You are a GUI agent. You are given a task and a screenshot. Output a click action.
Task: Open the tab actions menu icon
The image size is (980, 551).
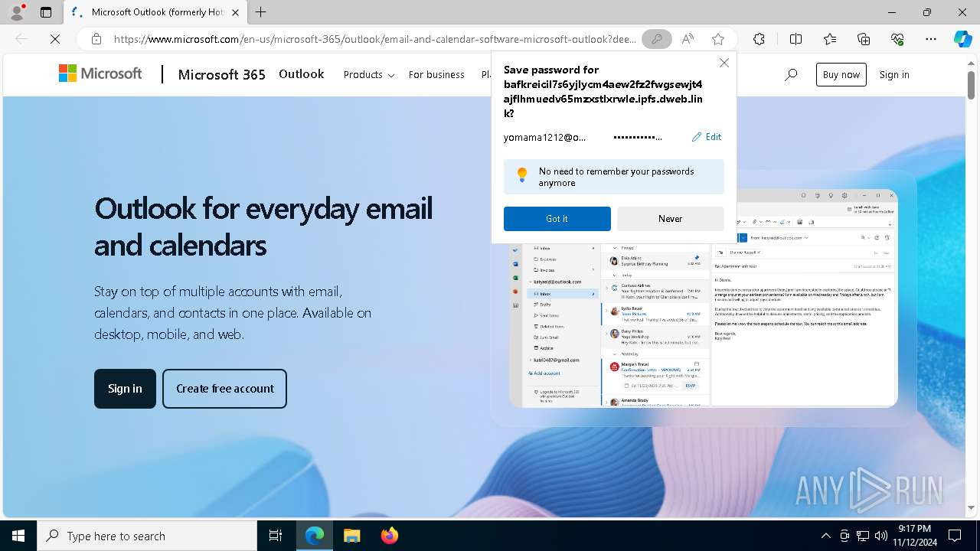46,12
